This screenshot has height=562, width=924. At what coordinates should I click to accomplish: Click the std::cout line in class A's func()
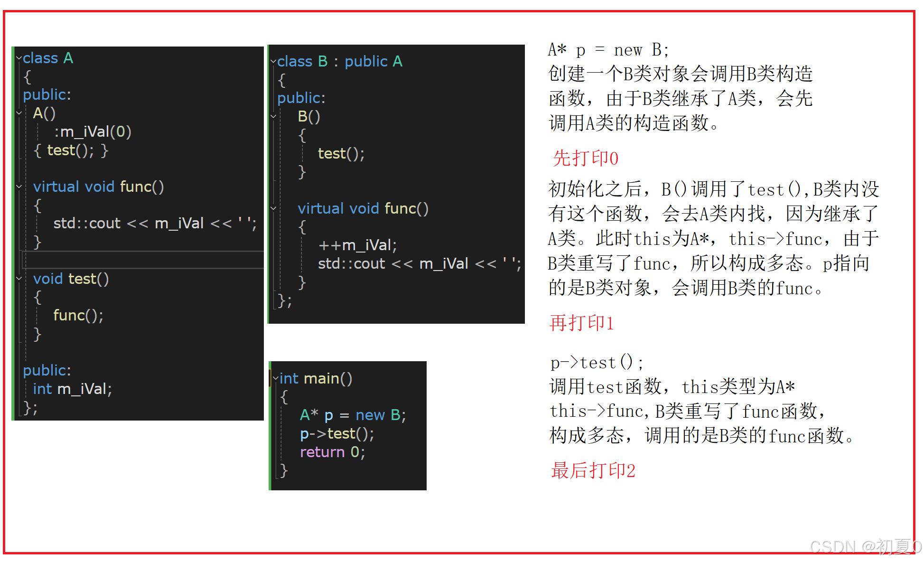[x=155, y=223]
